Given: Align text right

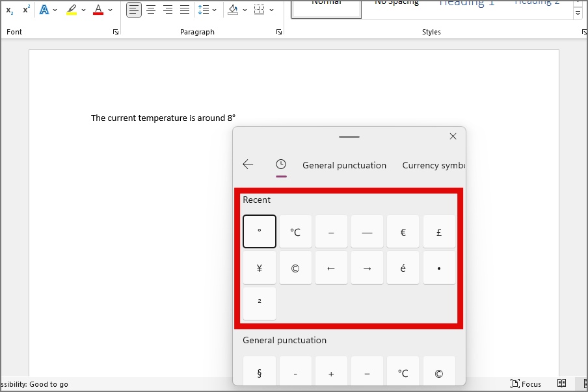Looking at the screenshot, I should pyautogui.click(x=168, y=10).
